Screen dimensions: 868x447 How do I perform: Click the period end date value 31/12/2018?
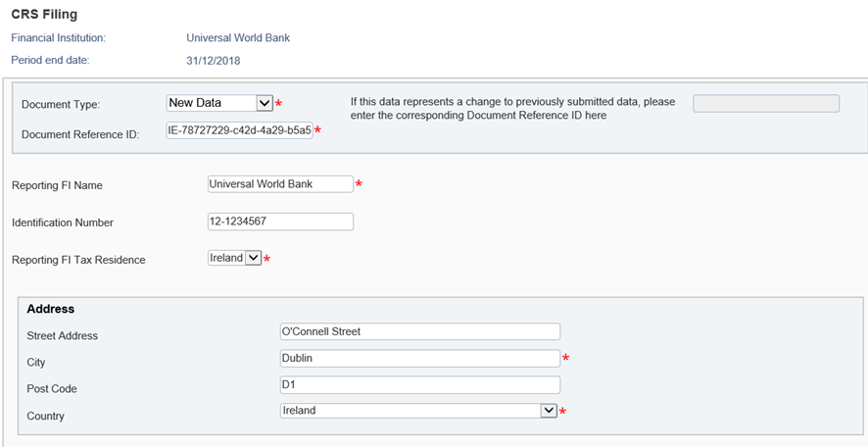coord(214,61)
